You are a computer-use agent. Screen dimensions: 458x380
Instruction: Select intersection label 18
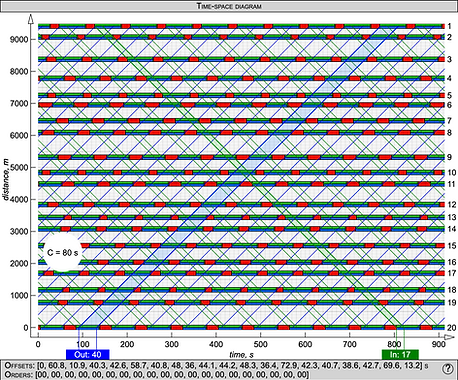(x=452, y=290)
